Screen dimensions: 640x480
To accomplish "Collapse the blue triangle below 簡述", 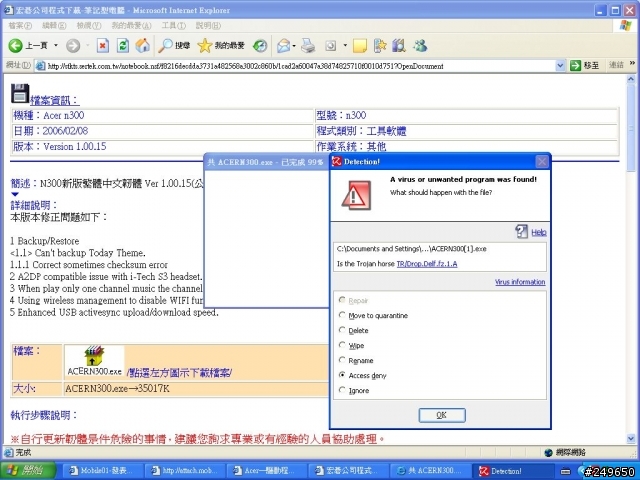I will click(x=15, y=194).
